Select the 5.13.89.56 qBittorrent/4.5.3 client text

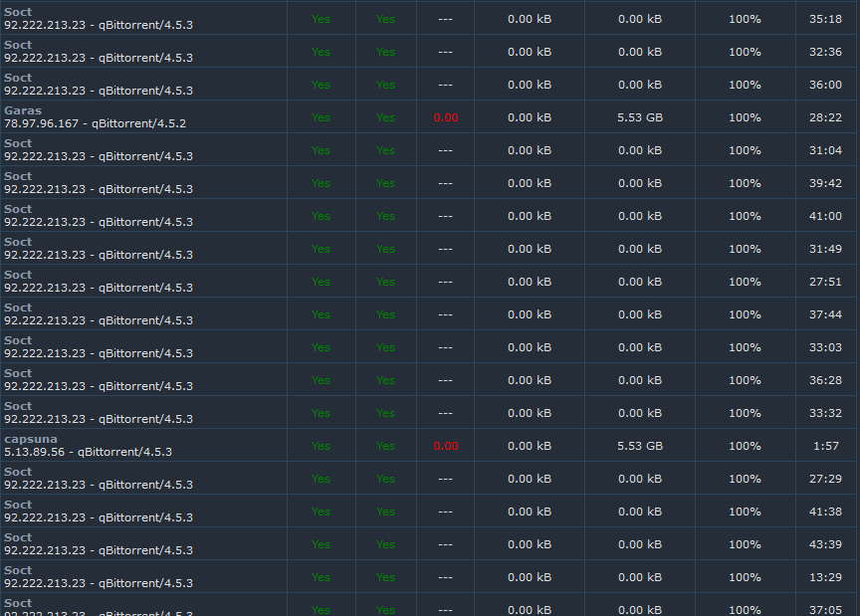89,452
